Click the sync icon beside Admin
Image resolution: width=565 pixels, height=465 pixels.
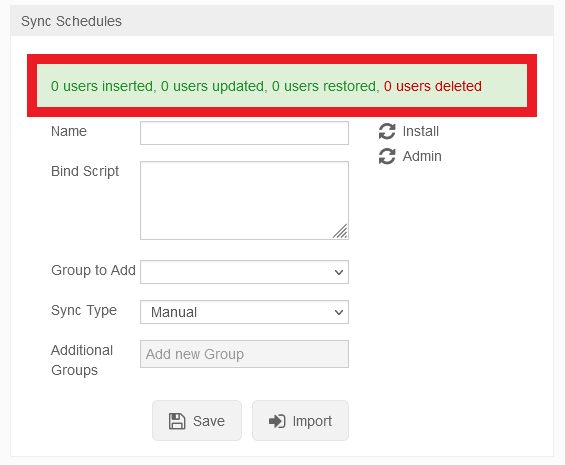pyautogui.click(x=387, y=156)
